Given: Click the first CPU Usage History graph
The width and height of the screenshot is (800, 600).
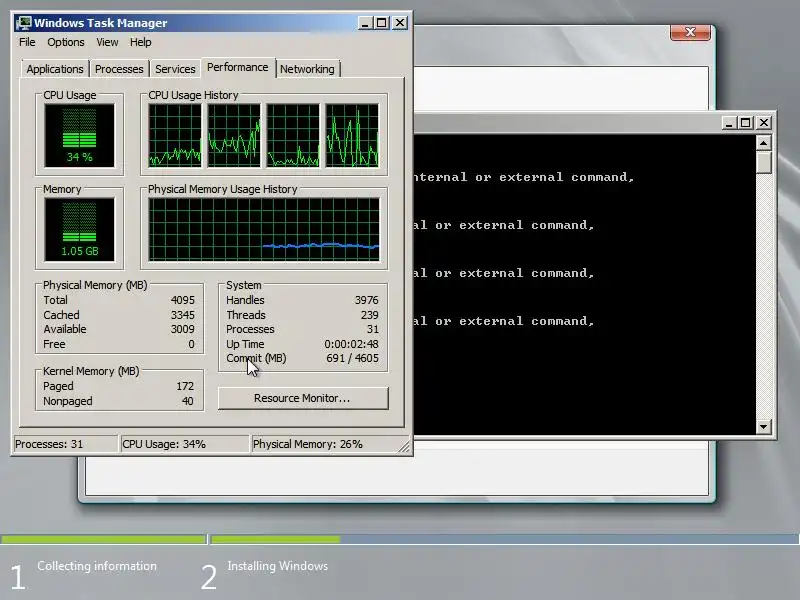Looking at the screenshot, I should point(175,136).
